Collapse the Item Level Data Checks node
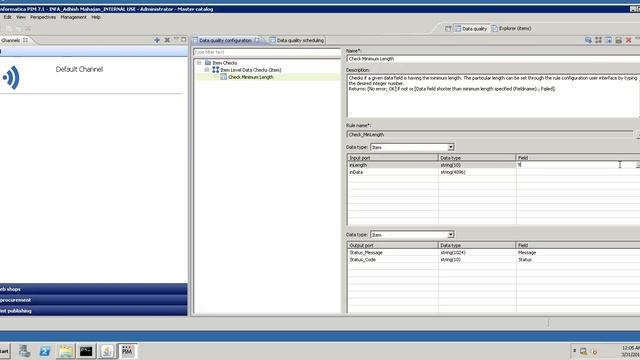This screenshot has height=360, width=640. click(207, 70)
